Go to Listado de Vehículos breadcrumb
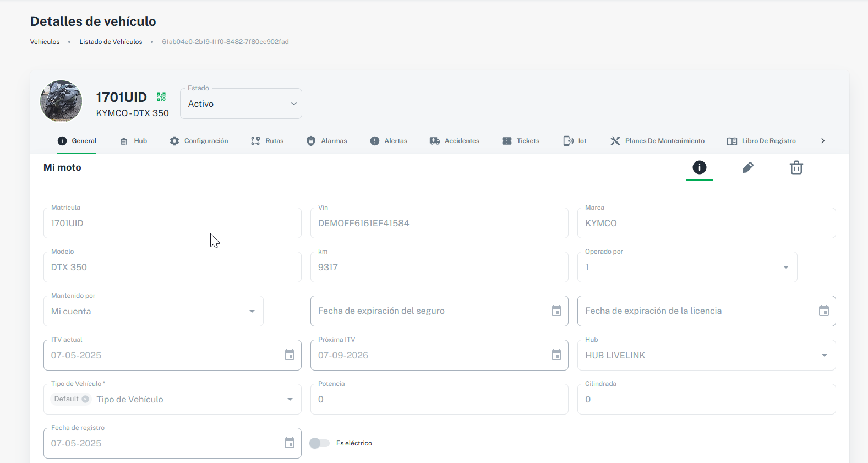 pyautogui.click(x=111, y=42)
